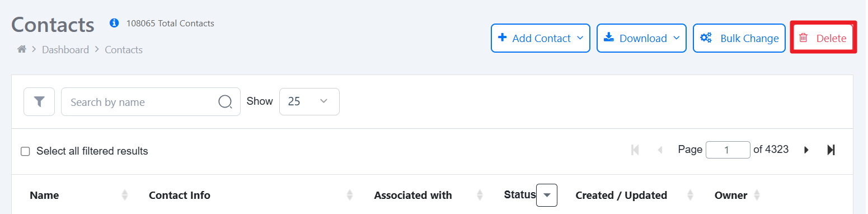Click the magnifier search icon
Screen dimensions: 868x214
(x=225, y=102)
